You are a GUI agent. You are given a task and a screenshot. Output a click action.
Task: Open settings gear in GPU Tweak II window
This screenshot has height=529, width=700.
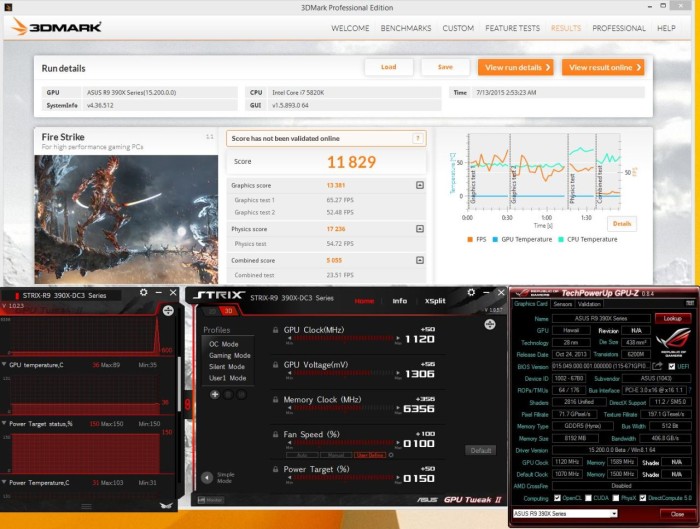(x=471, y=292)
